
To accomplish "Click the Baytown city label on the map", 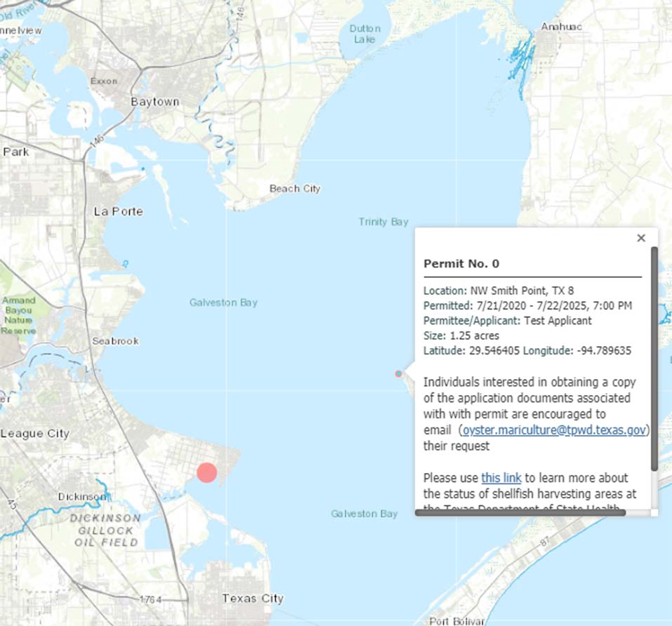I will [155, 102].
